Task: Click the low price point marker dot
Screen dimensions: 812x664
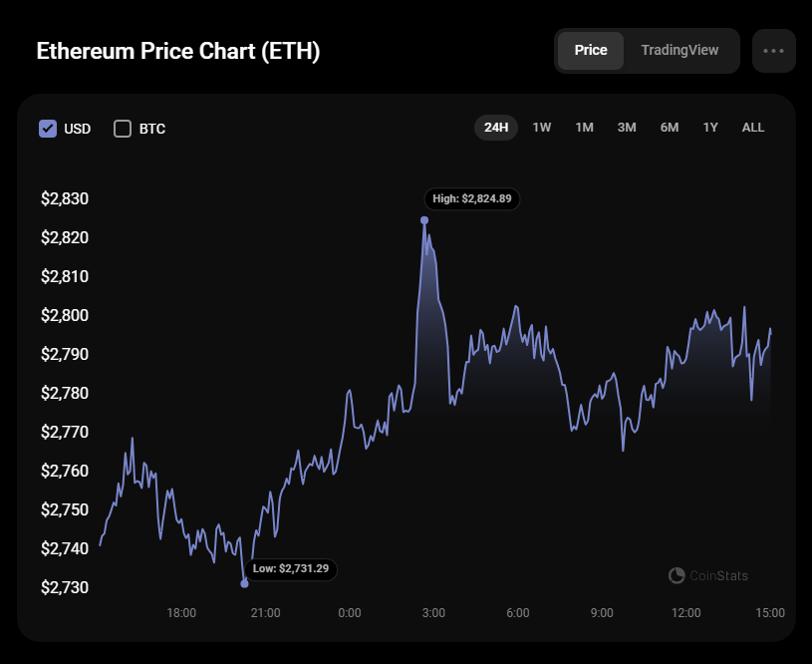Action: (245, 583)
